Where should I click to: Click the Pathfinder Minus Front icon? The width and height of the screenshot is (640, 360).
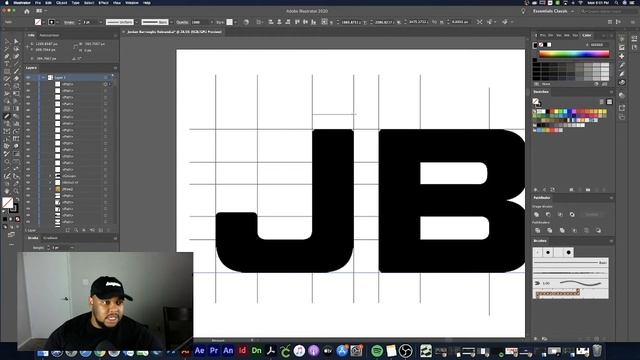tap(548, 214)
